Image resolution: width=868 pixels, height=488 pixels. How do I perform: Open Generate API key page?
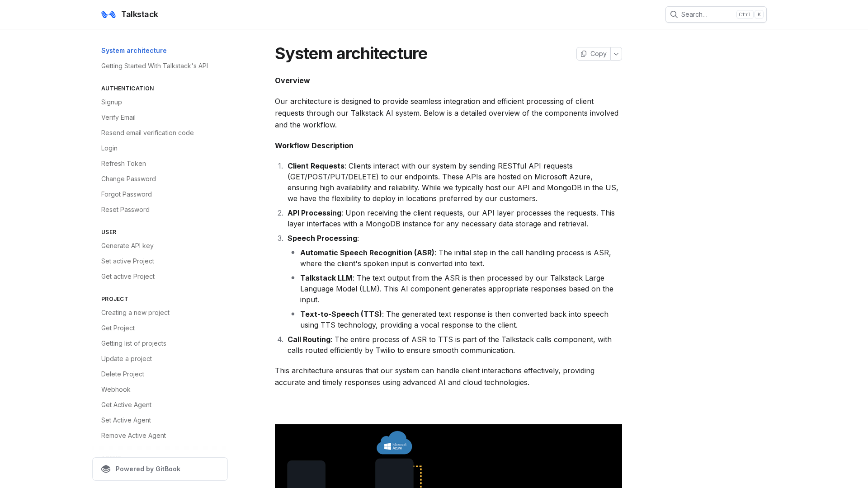127,246
